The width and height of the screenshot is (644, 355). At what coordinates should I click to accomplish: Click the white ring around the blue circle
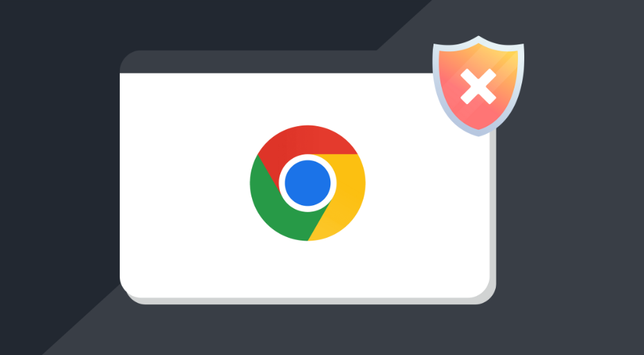click(x=307, y=157)
